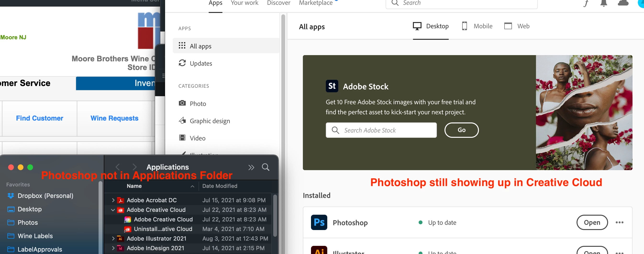Image resolution: width=644 pixels, height=254 pixels.
Task: Click Adobe Acrobat DC app icon in Finder
Action: (121, 200)
